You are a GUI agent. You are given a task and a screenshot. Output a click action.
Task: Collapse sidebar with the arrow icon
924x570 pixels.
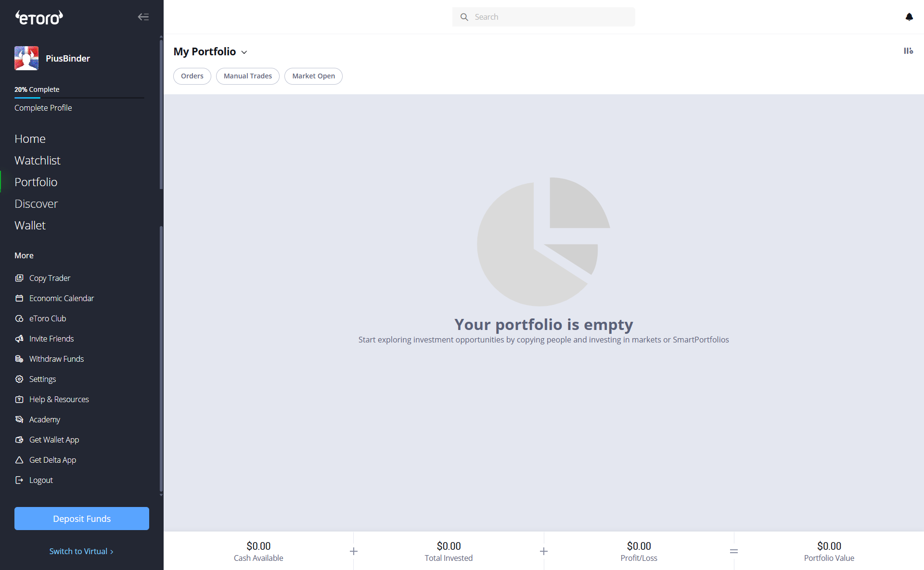point(143,17)
